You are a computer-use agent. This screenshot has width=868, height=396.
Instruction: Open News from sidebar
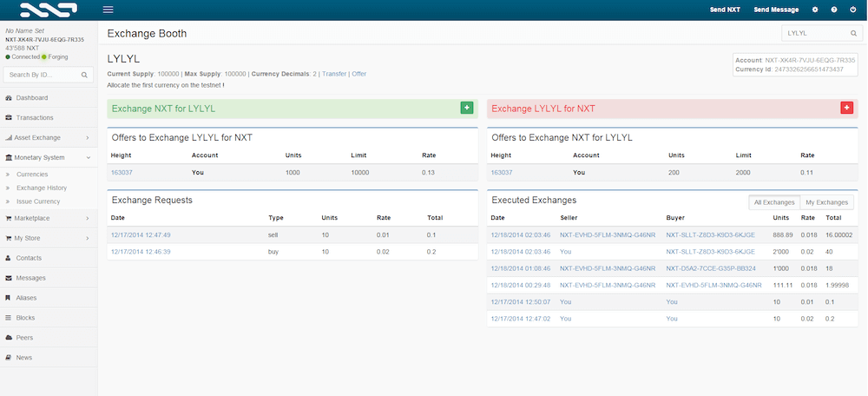pyautogui.click(x=49, y=358)
